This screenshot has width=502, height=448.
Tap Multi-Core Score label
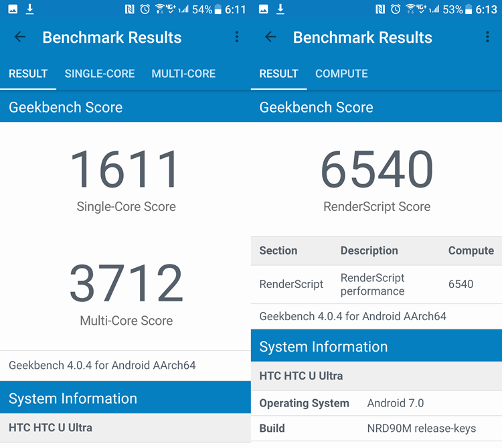126,321
